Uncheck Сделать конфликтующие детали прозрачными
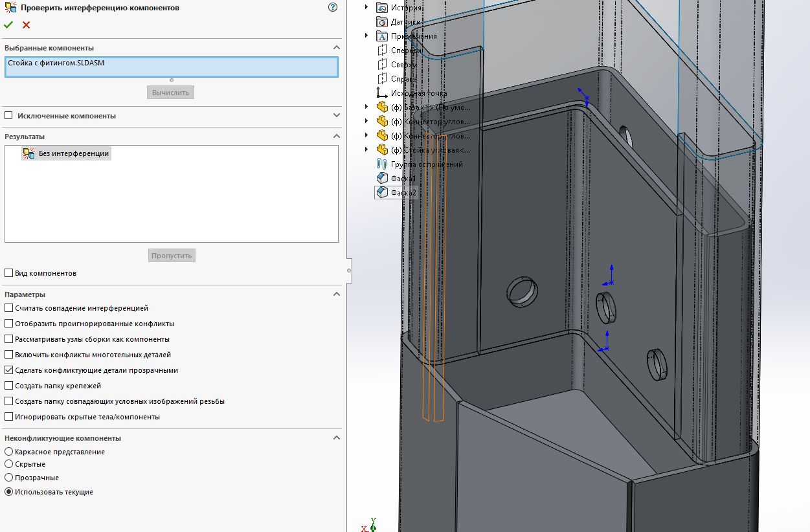The image size is (810, 532). [8, 370]
